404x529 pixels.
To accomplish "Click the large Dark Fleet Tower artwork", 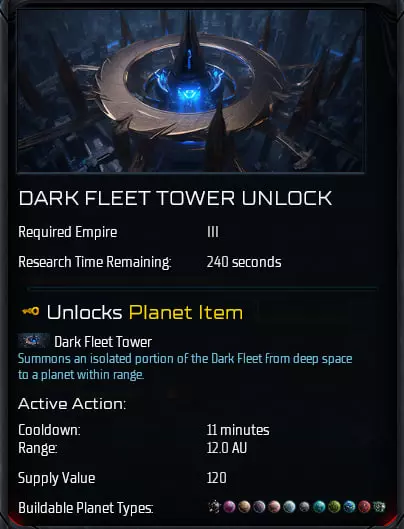I will (191, 91).
